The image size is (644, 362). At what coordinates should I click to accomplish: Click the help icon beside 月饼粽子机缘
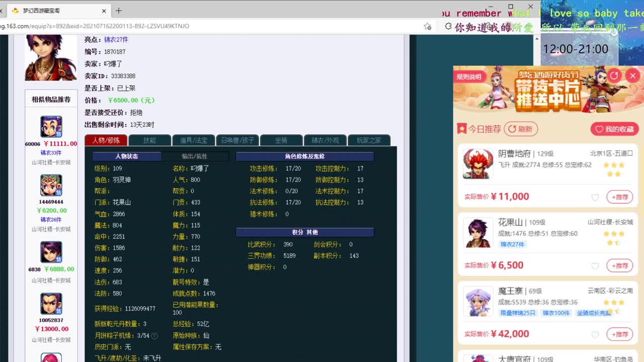click(154, 336)
